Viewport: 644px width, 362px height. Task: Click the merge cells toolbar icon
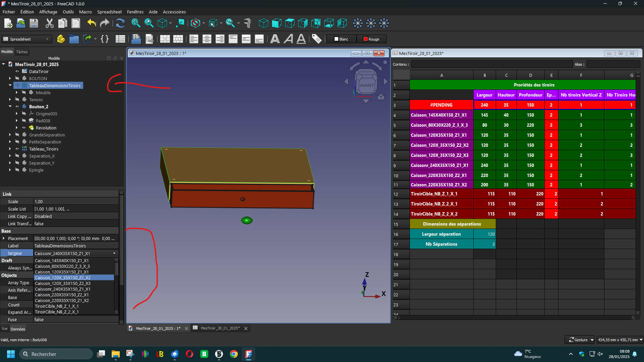165,39
